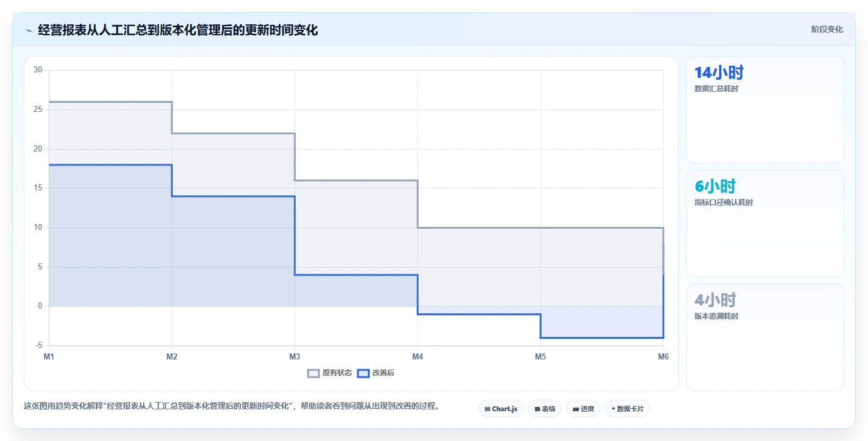Click the 数据汇总耗时 card label

click(716, 89)
